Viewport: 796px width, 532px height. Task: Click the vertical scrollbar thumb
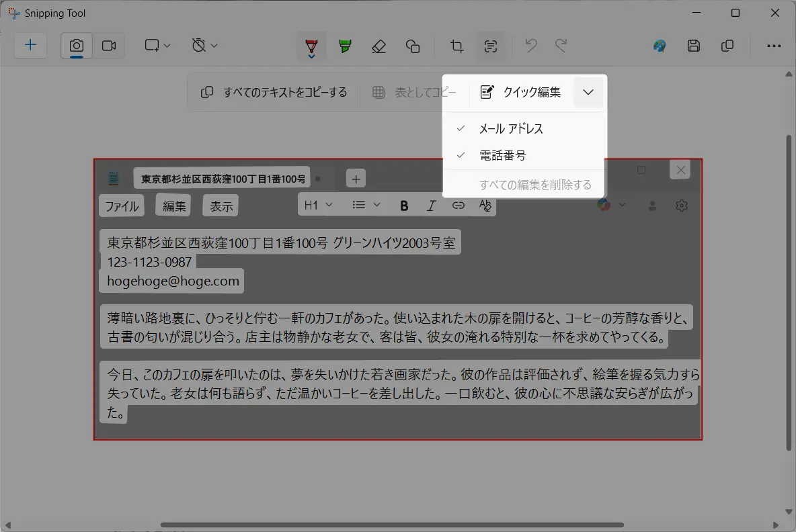pos(789,293)
